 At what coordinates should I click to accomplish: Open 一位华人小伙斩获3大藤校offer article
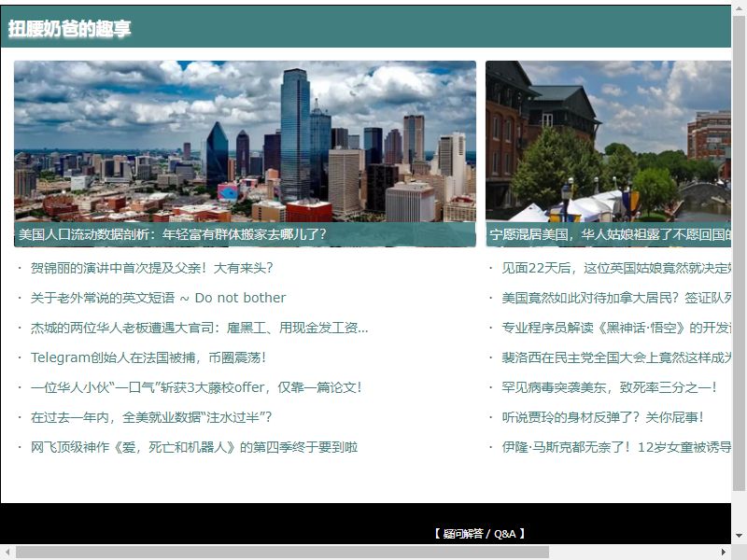click(x=196, y=387)
